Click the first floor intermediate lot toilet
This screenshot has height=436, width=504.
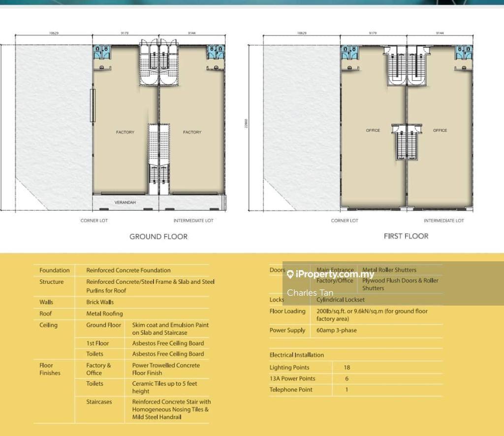[464, 52]
